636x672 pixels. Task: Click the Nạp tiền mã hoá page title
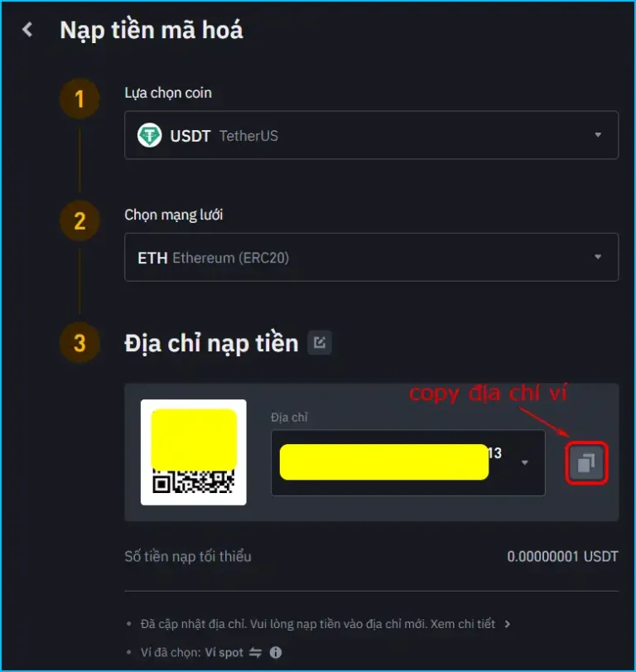tap(152, 30)
